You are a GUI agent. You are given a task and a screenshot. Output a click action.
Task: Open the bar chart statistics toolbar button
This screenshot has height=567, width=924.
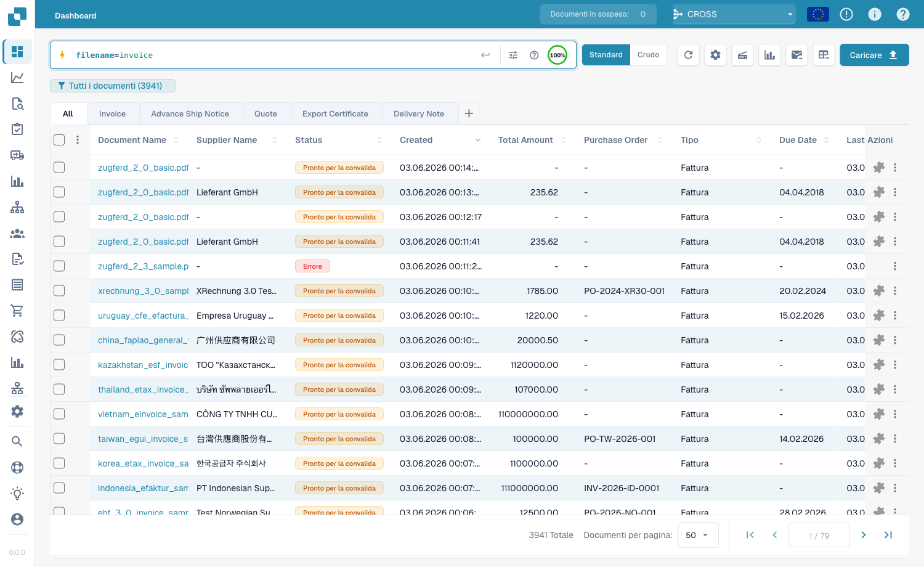point(769,55)
